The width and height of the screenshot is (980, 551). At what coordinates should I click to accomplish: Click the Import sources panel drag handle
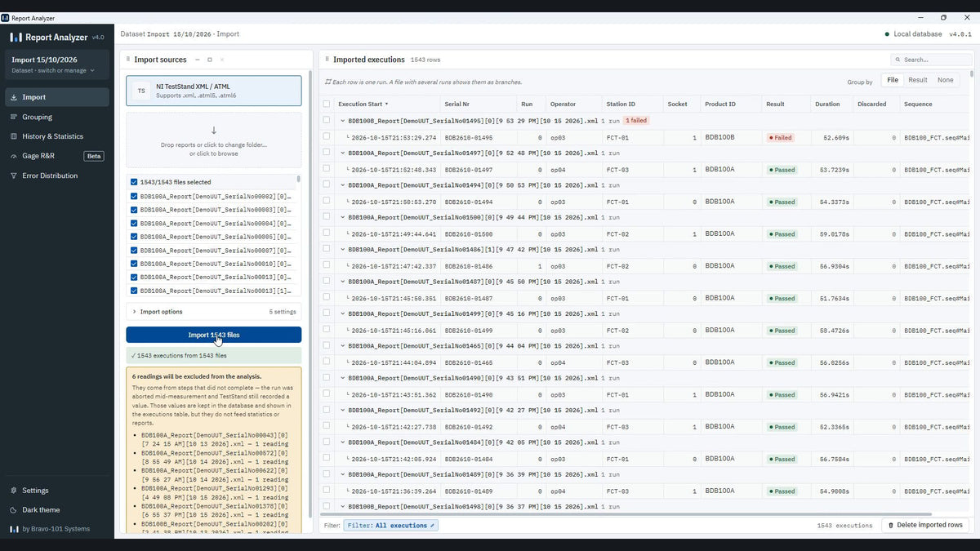pos(129,60)
